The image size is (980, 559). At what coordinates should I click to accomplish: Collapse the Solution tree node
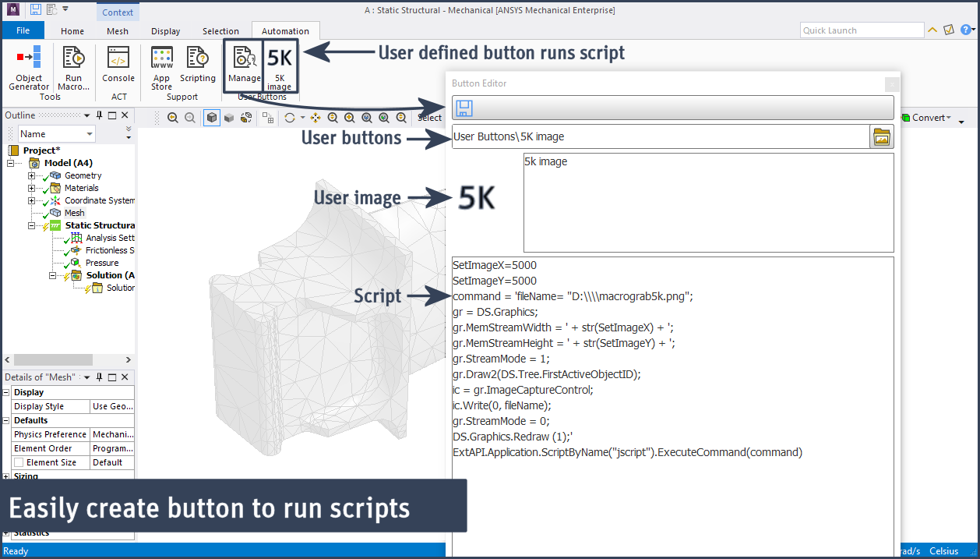point(53,275)
